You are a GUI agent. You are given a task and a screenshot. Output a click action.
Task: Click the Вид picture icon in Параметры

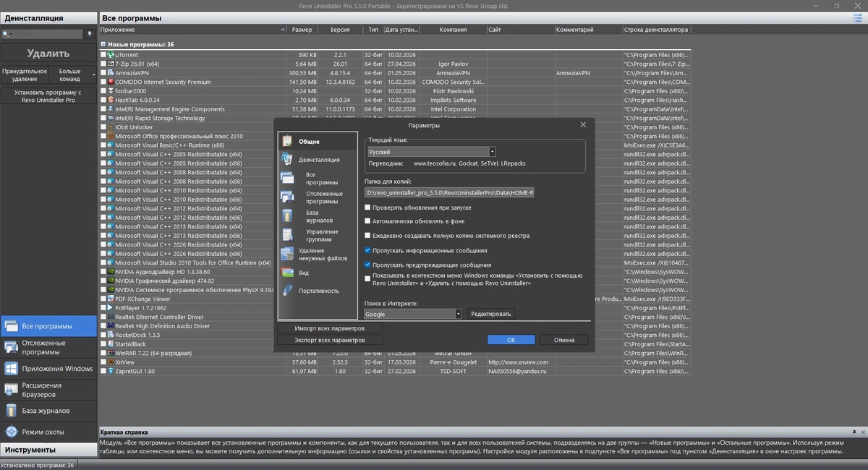(287, 273)
